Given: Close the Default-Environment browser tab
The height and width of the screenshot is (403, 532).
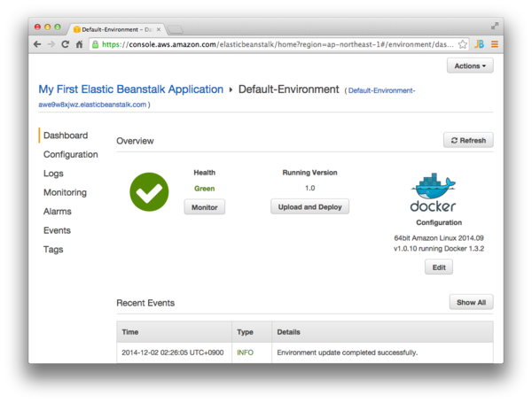Looking at the screenshot, I should point(159,29).
